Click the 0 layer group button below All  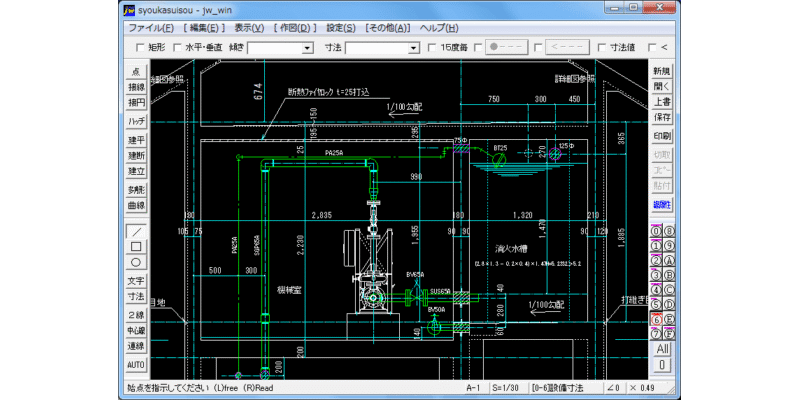tap(662, 365)
